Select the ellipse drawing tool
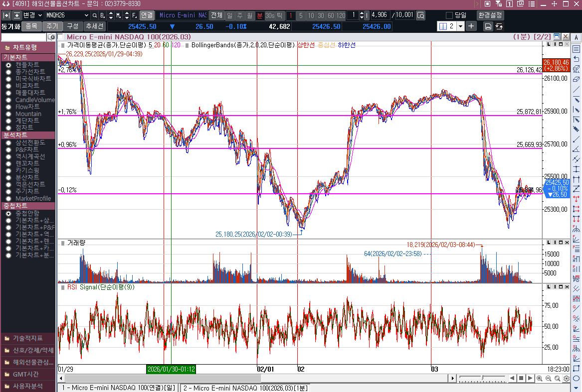Screen dimensions: 582x392 [x=576, y=378]
